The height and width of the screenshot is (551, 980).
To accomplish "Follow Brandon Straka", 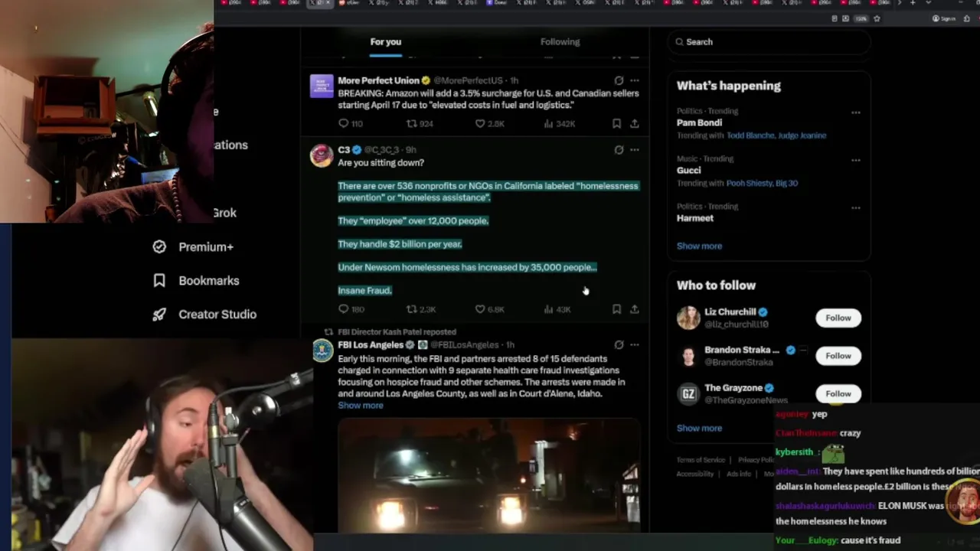I will coord(838,356).
